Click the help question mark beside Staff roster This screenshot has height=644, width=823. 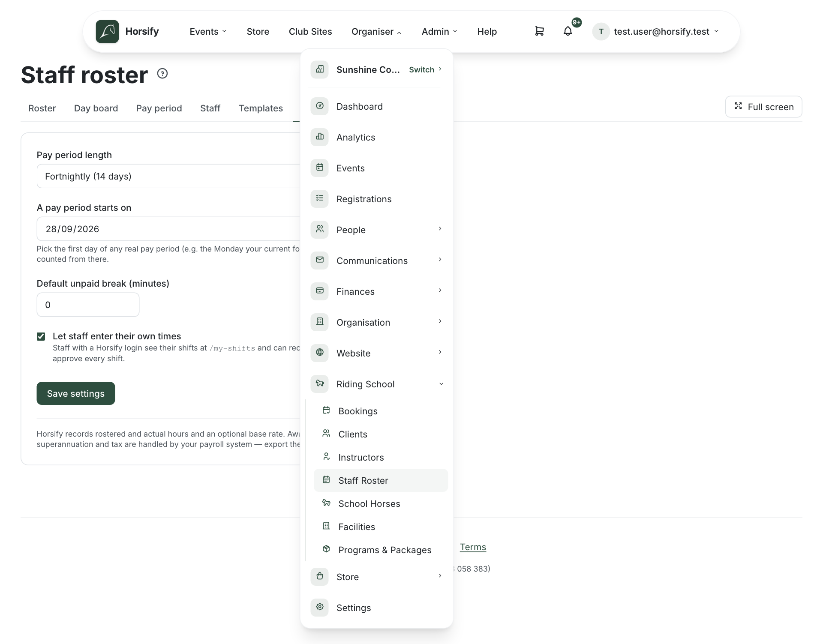[x=162, y=74]
